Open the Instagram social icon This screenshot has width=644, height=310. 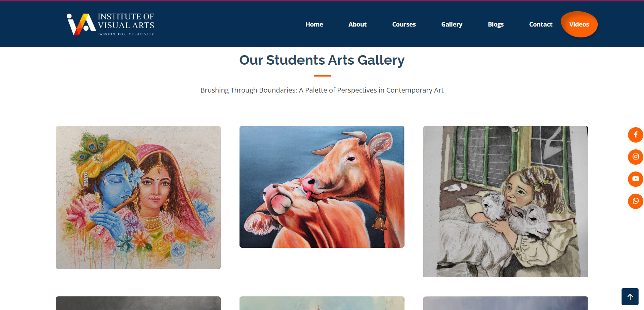[x=635, y=157]
